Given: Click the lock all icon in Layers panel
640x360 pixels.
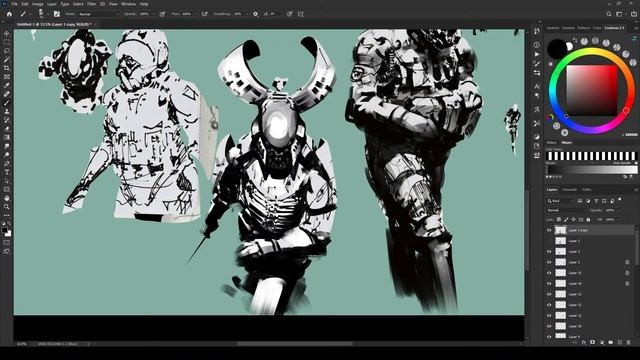Looking at the screenshot, I should pyautogui.click(x=588, y=220).
